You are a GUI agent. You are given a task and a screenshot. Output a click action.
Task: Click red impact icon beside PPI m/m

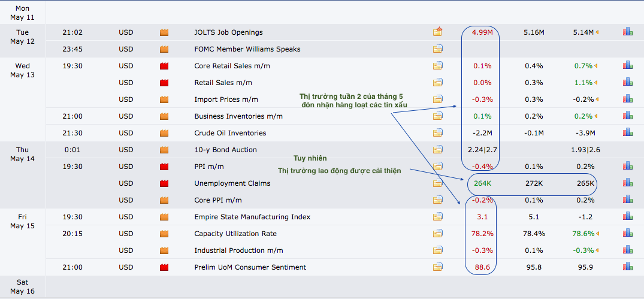(164, 167)
